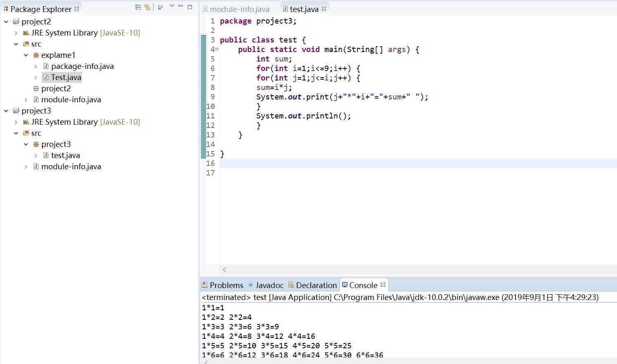Click src folder icon in project3
The height and width of the screenshot is (364, 617).
click(26, 133)
